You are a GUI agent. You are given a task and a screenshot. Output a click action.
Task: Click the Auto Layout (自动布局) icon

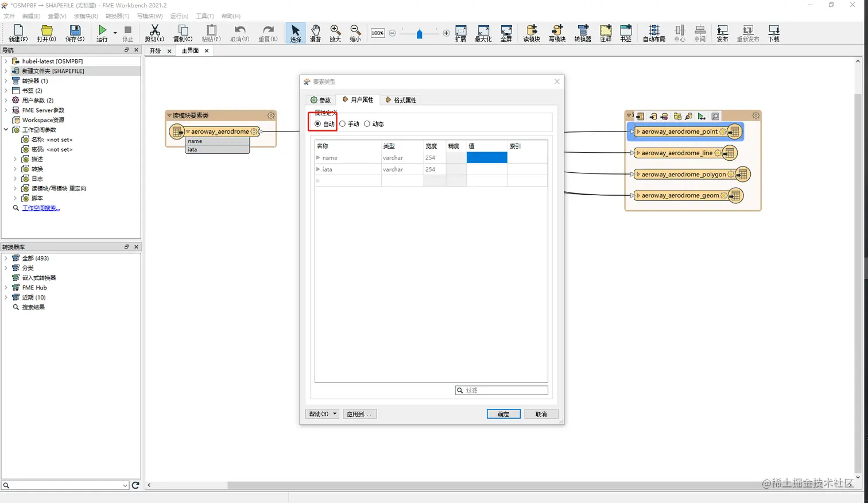pos(654,33)
